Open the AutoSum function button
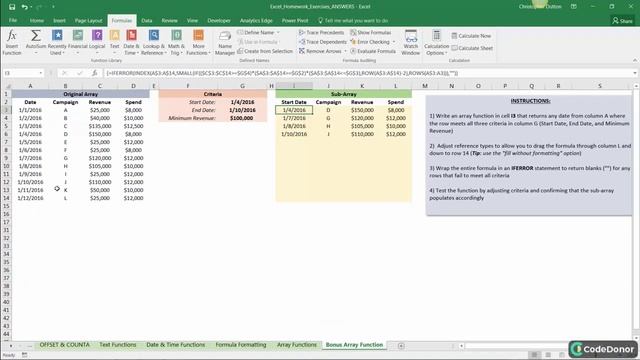The width and height of the screenshot is (640, 360). [36, 42]
